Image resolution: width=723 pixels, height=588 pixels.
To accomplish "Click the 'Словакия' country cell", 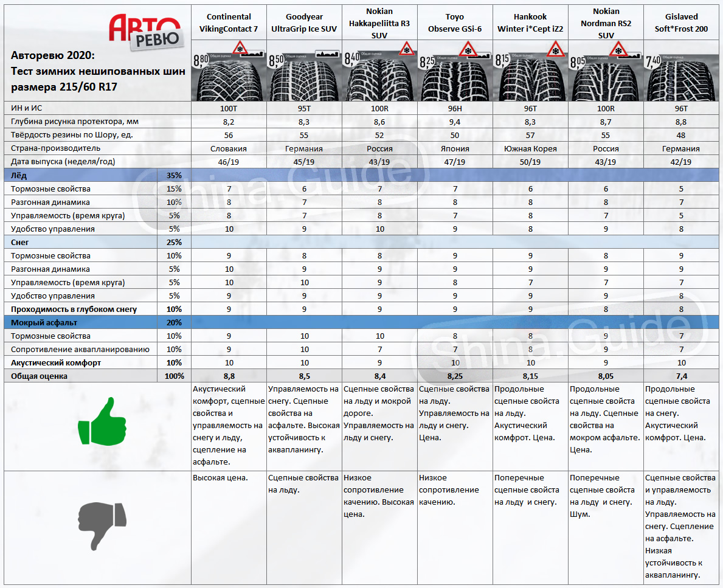I will [229, 148].
